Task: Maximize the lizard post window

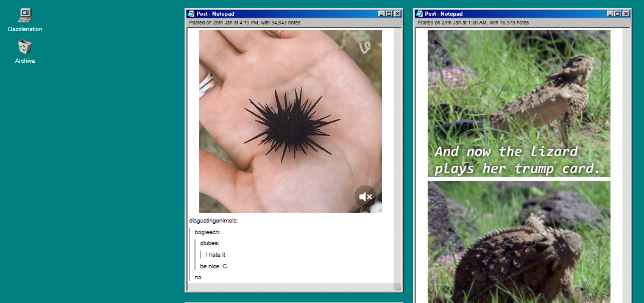Action: 617,13
